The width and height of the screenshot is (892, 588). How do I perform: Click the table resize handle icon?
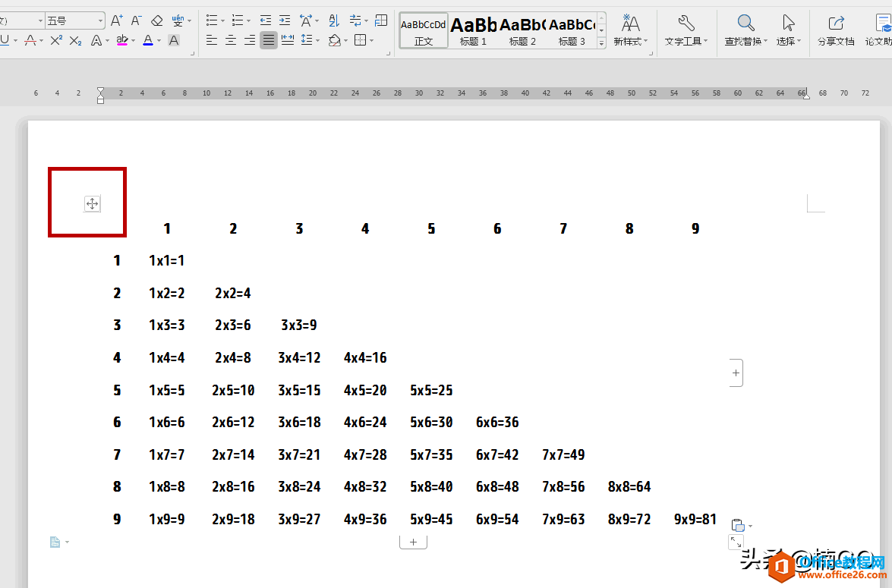736,542
